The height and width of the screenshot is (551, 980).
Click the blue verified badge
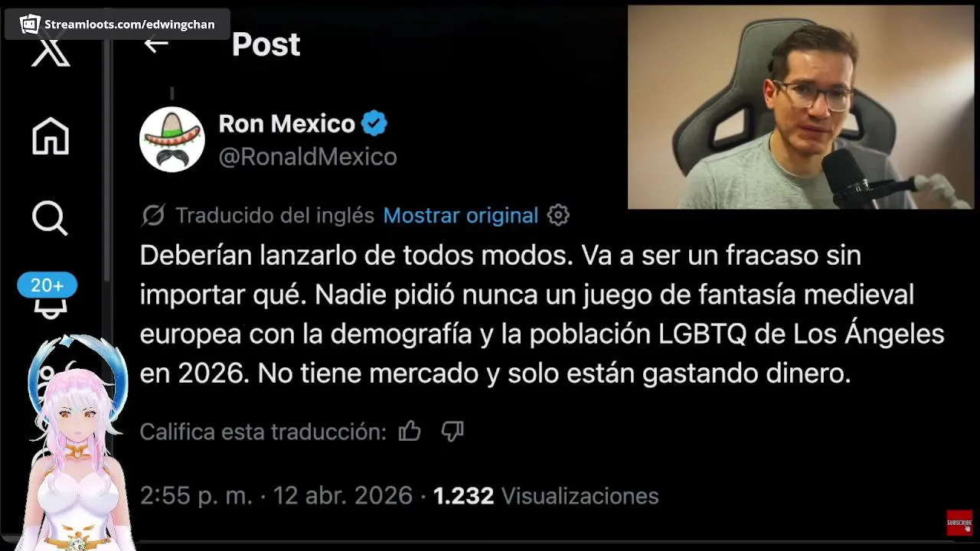[374, 123]
